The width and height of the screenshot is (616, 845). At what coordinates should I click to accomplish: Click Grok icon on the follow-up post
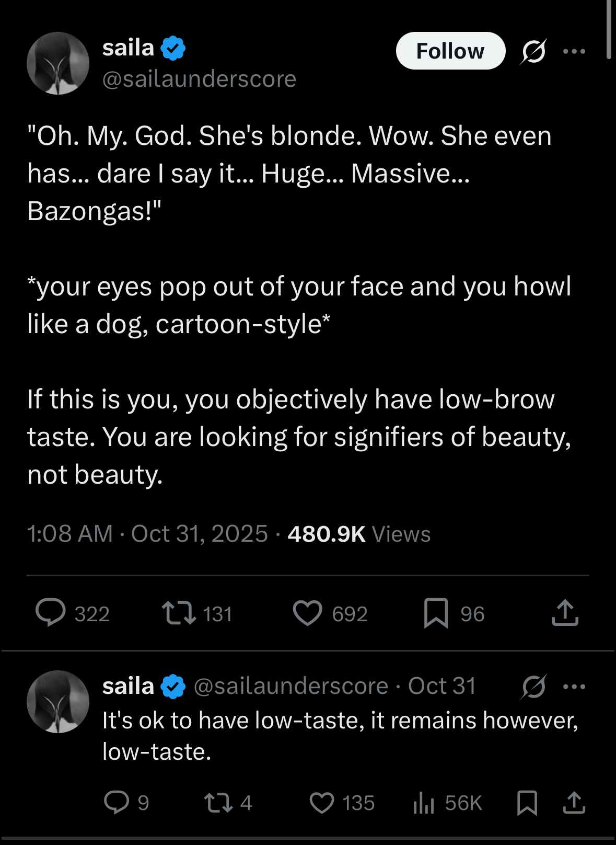(533, 686)
